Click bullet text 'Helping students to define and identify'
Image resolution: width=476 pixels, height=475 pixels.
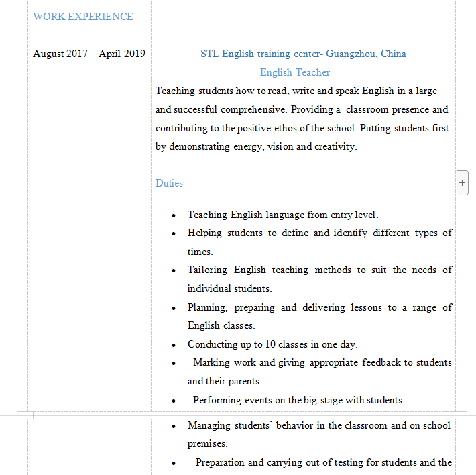pos(319,233)
